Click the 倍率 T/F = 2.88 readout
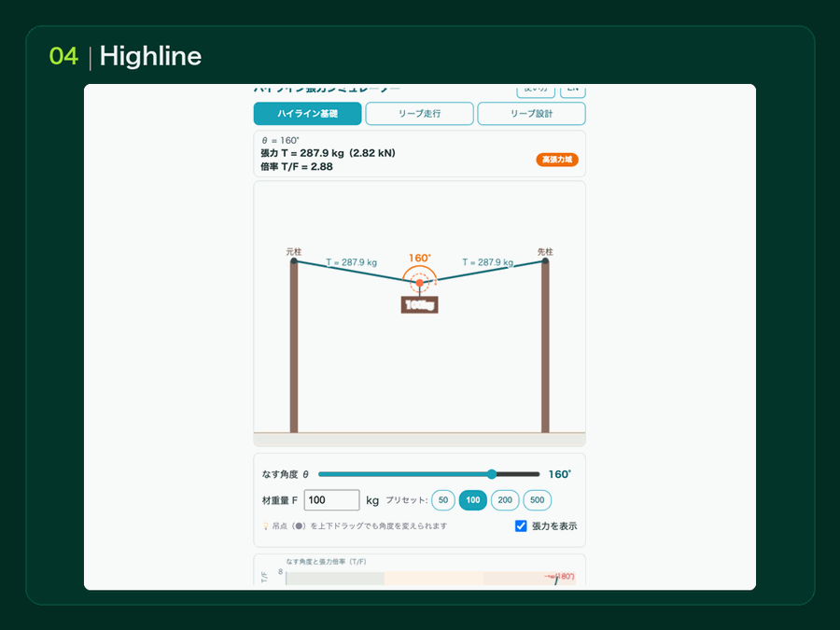 point(297,167)
